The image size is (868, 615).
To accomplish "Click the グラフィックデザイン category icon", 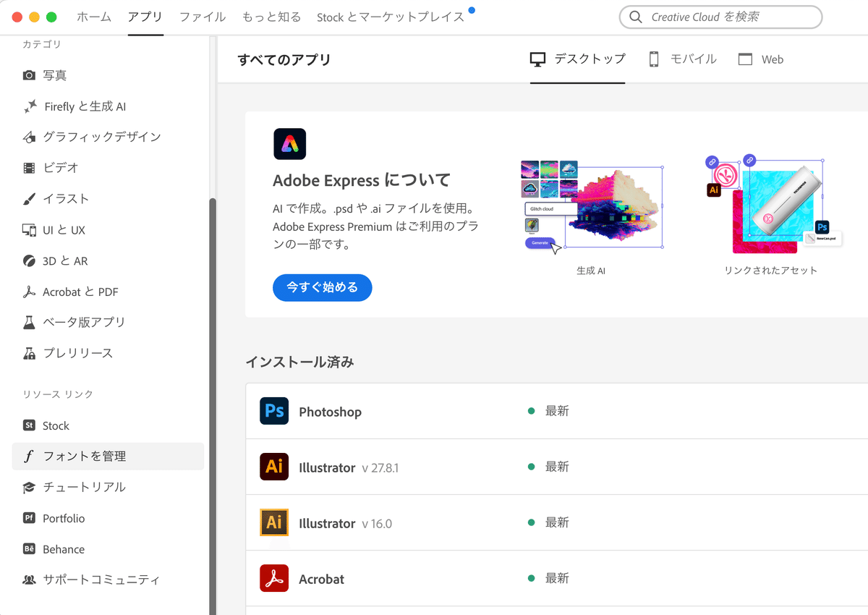I will [x=29, y=137].
